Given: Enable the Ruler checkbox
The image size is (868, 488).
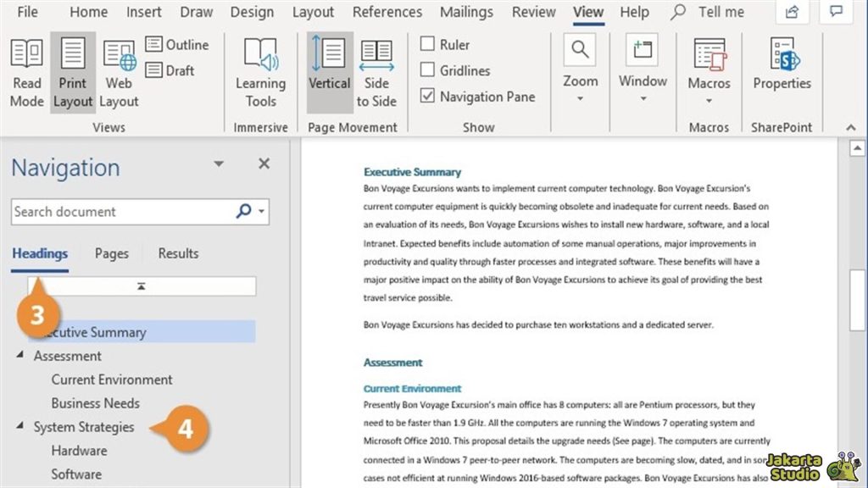Looking at the screenshot, I should point(428,45).
